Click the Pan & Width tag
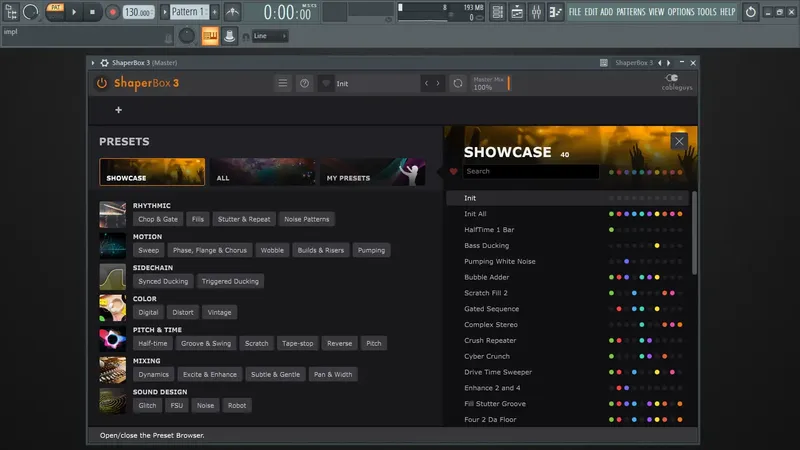800x450 pixels. pyautogui.click(x=333, y=374)
